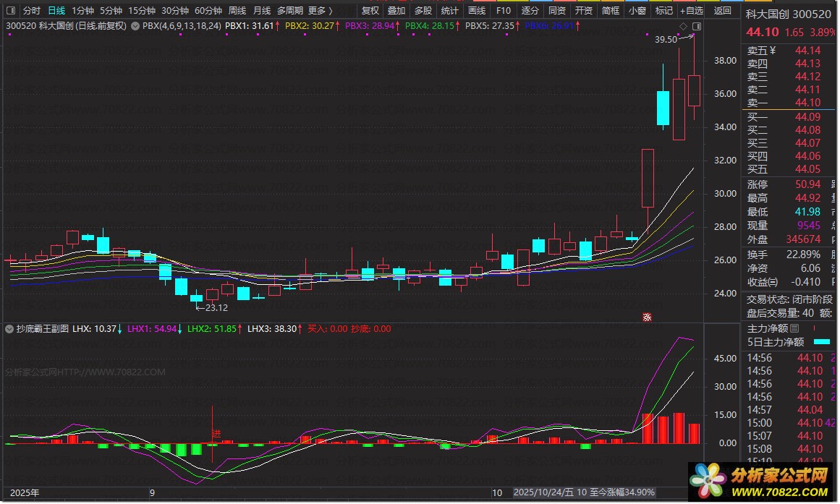The height and width of the screenshot is (504, 840).
Task: Click the 23.12 low price label
Action: pos(216,308)
